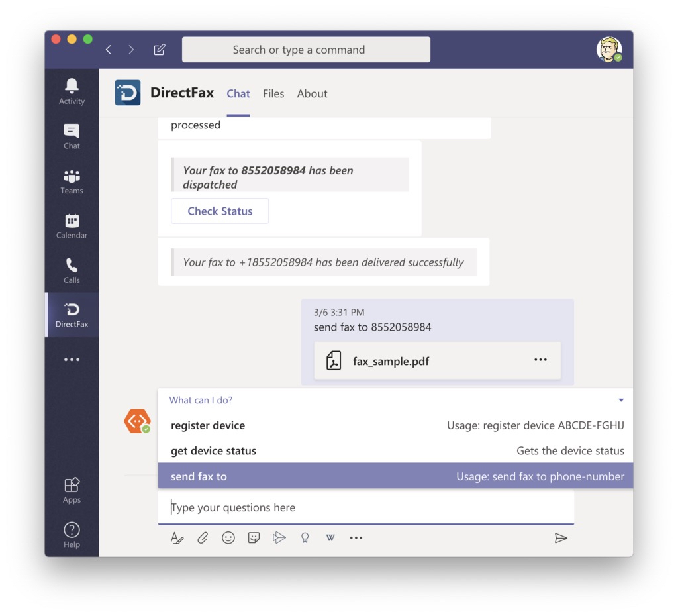678x616 pixels.
Task: Open options for fax_sample.pdf attachment
Action: point(540,360)
